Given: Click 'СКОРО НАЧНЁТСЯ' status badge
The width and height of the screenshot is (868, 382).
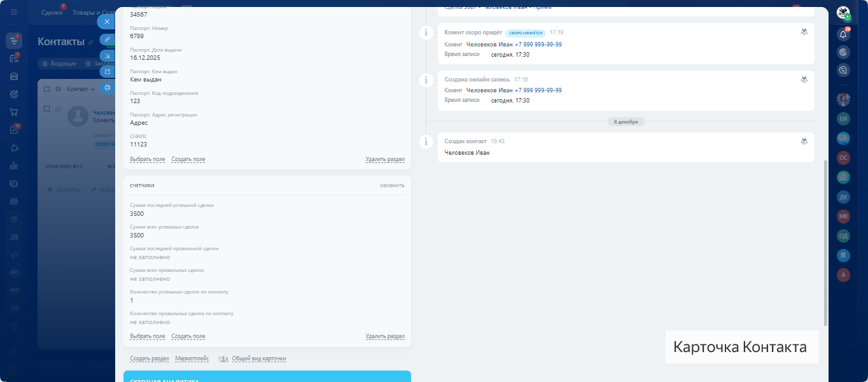Looking at the screenshot, I should click(526, 32).
